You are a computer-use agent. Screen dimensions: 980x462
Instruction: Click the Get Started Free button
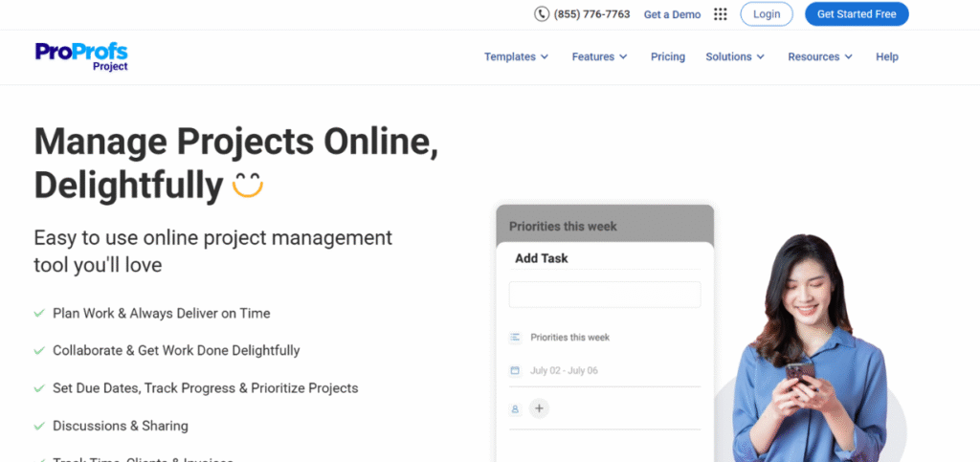pos(857,13)
